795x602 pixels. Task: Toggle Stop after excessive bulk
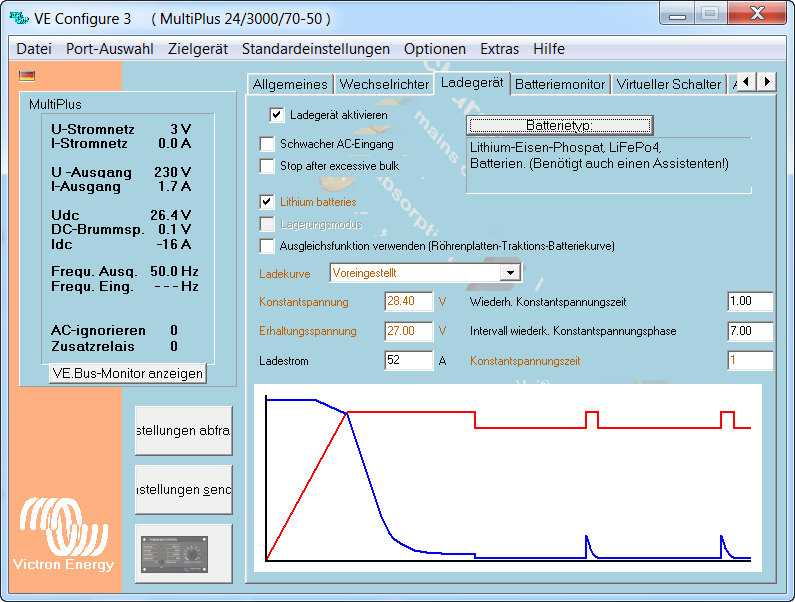(267, 166)
